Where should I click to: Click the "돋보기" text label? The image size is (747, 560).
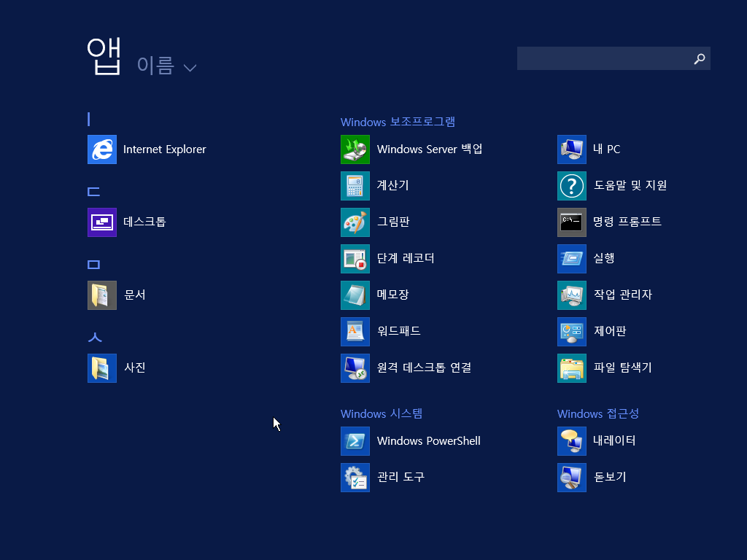[610, 477]
